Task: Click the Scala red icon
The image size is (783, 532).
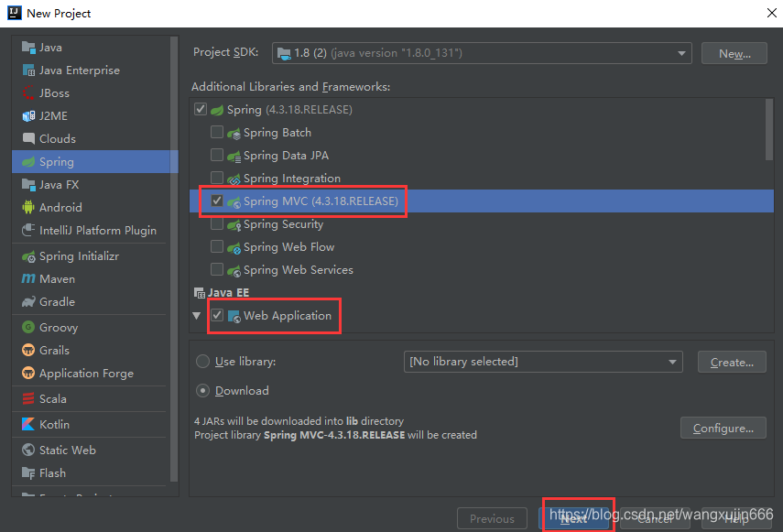Action: [x=28, y=398]
